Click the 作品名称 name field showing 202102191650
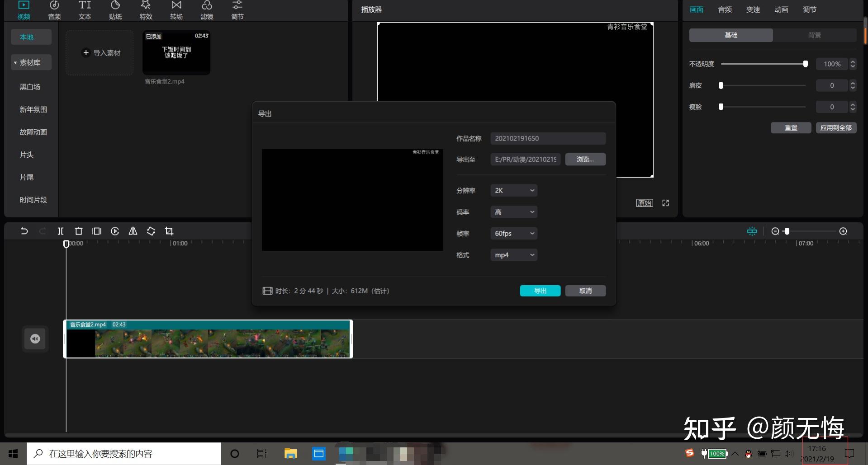868x465 pixels. 548,138
